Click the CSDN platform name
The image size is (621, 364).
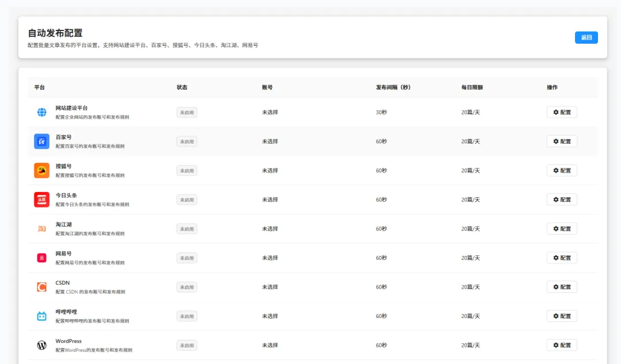(x=63, y=283)
